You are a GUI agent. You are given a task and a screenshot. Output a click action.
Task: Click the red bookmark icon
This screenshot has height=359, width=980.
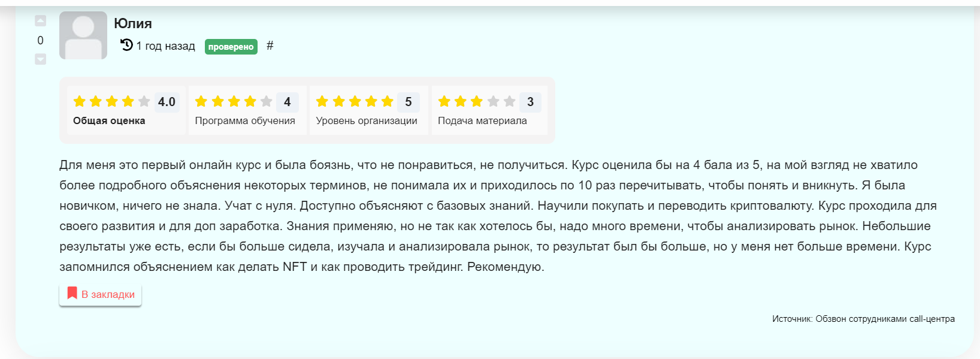[72, 293]
